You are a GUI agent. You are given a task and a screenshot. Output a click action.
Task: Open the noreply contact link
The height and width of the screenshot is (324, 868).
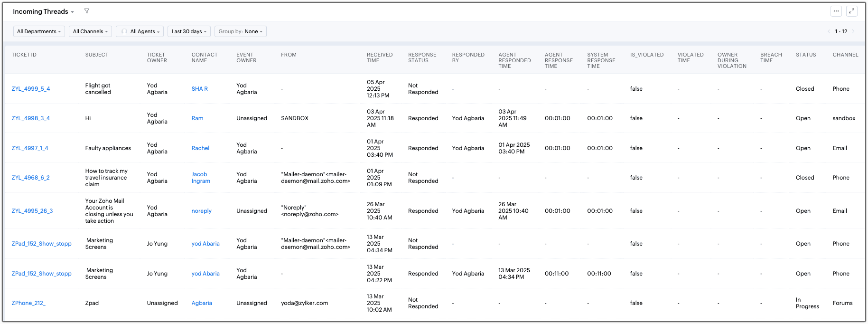click(x=202, y=211)
